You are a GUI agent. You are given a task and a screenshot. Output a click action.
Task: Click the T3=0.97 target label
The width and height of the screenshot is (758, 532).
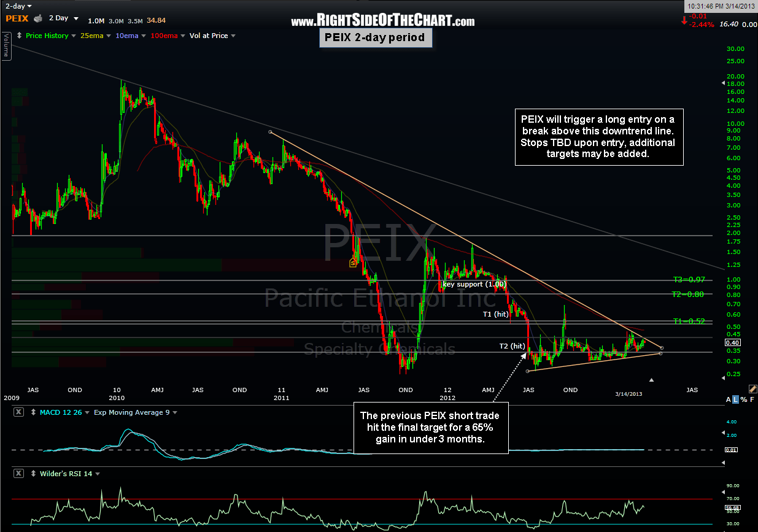pos(689,279)
